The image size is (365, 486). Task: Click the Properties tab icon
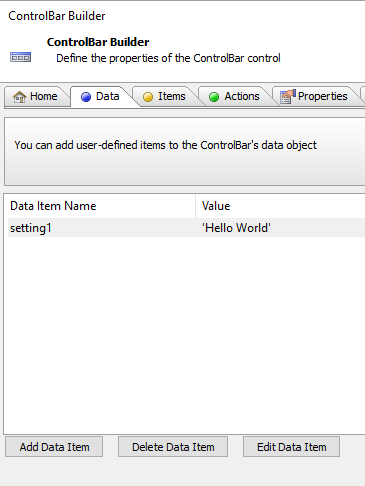point(288,97)
